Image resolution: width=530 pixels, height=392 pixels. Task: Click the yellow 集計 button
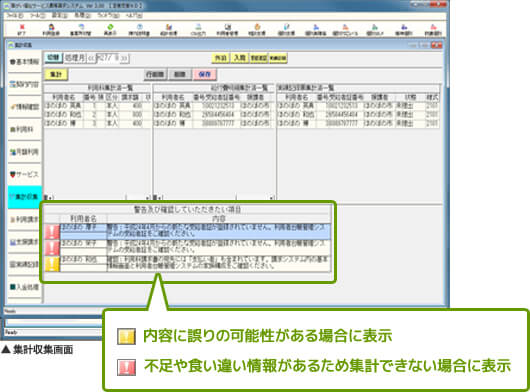pyautogui.click(x=56, y=75)
